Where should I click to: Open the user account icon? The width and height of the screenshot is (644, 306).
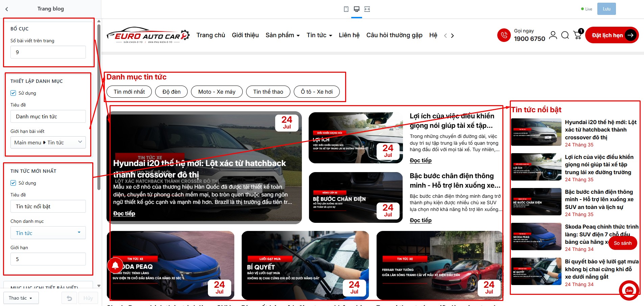point(553,35)
